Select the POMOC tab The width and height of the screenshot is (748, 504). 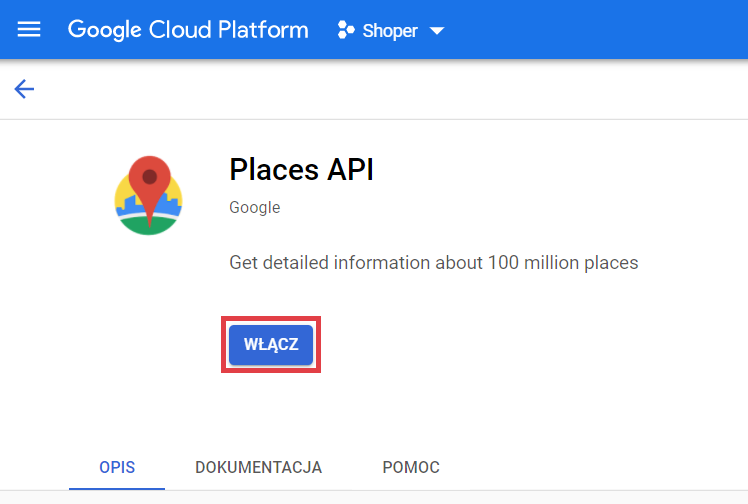[410, 467]
